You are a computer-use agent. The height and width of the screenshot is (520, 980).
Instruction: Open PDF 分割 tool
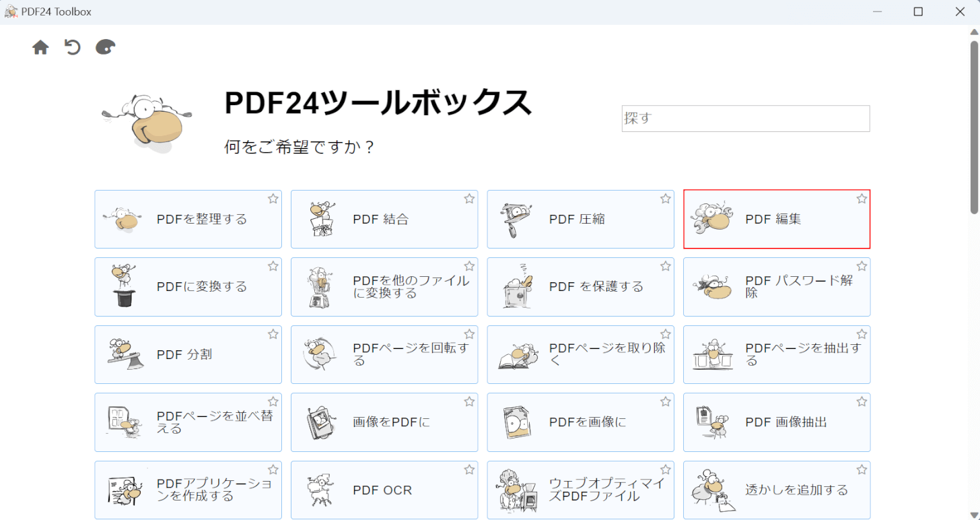point(188,354)
